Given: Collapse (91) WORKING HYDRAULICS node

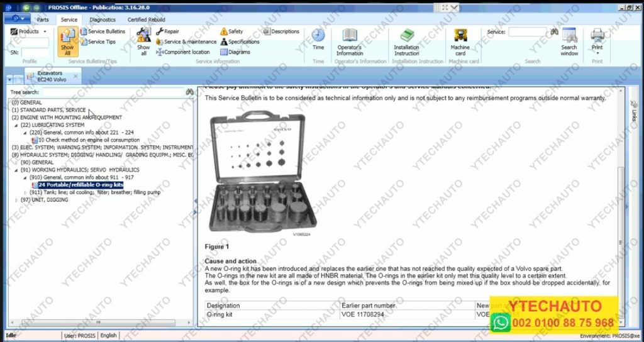Looking at the screenshot, I should pyautogui.click(x=16, y=170).
